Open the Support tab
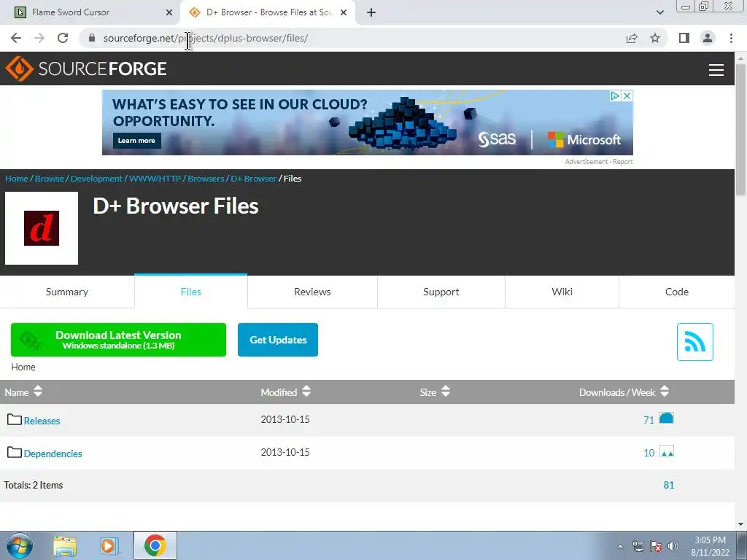 click(441, 292)
